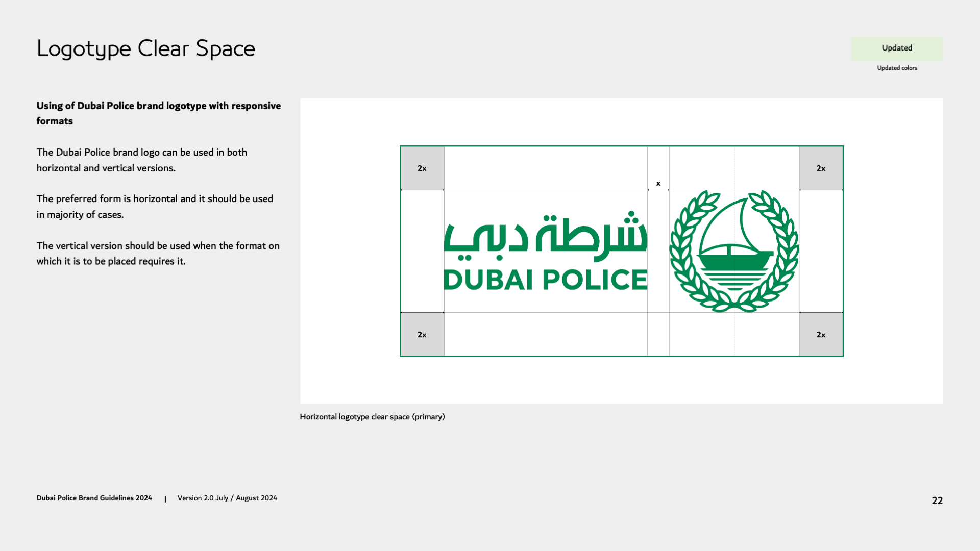This screenshot has width=980, height=551.
Task: Click the horizontal and vertical versions paragraph
Action: click(x=141, y=160)
